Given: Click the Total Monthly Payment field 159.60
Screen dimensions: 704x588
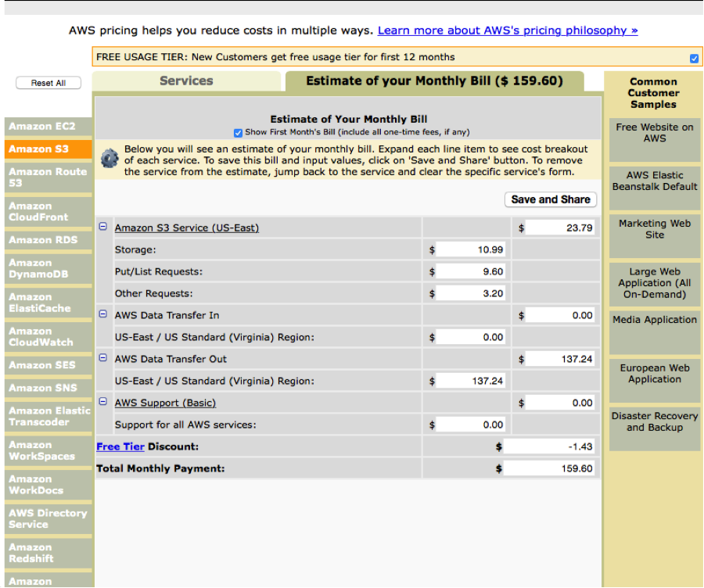Looking at the screenshot, I should point(549,468).
